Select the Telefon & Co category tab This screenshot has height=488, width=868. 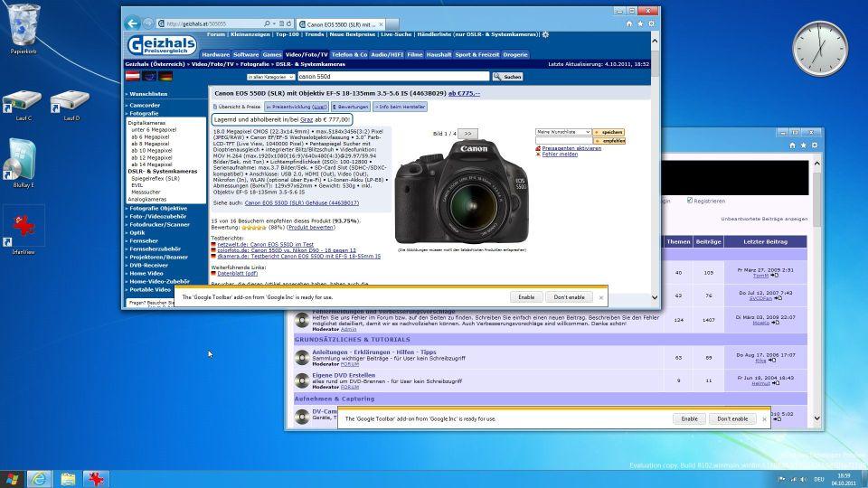349,55
